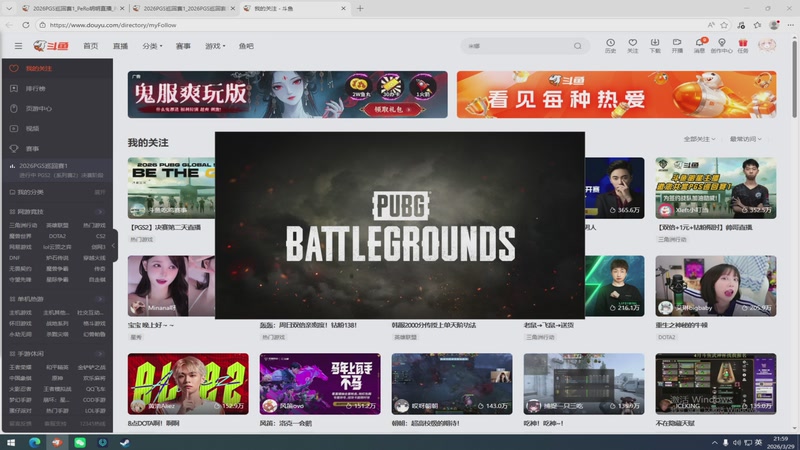Image resolution: width=800 pixels, height=450 pixels.
Task: Open the Windows Start menu
Action: (11, 442)
